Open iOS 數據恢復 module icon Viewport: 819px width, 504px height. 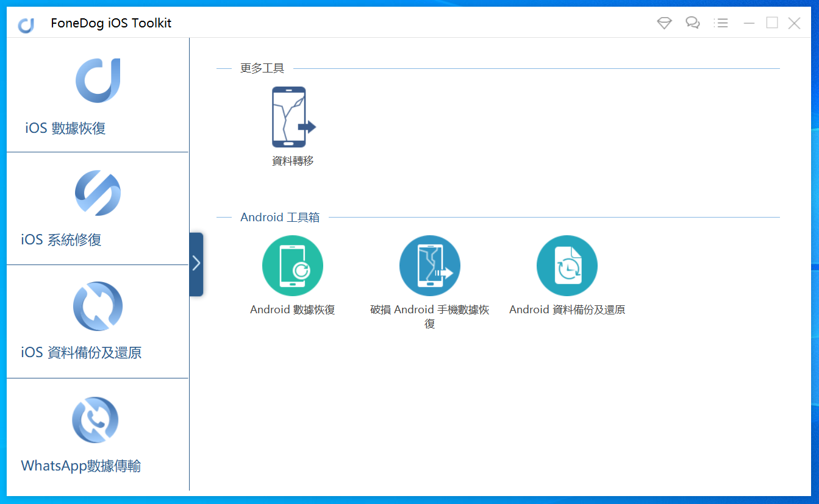[x=98, y=80]
